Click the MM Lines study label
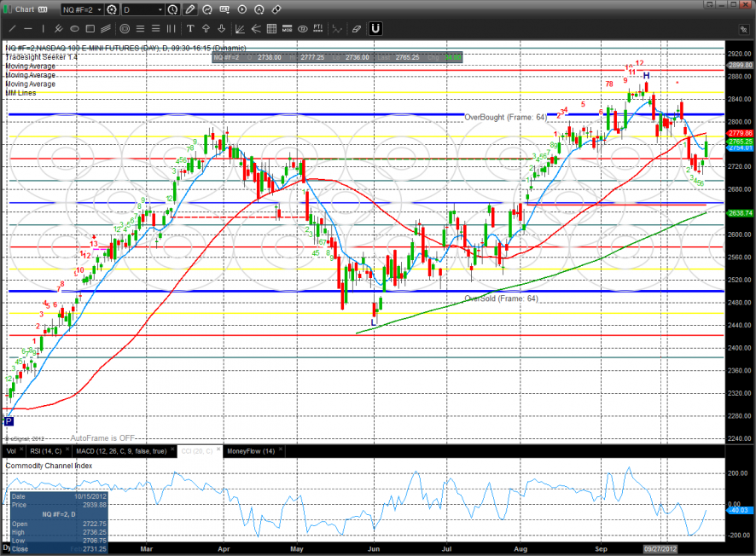 tap(20, 93)
